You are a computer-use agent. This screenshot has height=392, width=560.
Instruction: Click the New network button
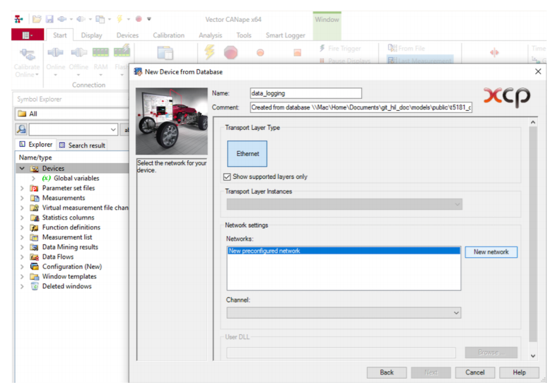coord(491,252)
